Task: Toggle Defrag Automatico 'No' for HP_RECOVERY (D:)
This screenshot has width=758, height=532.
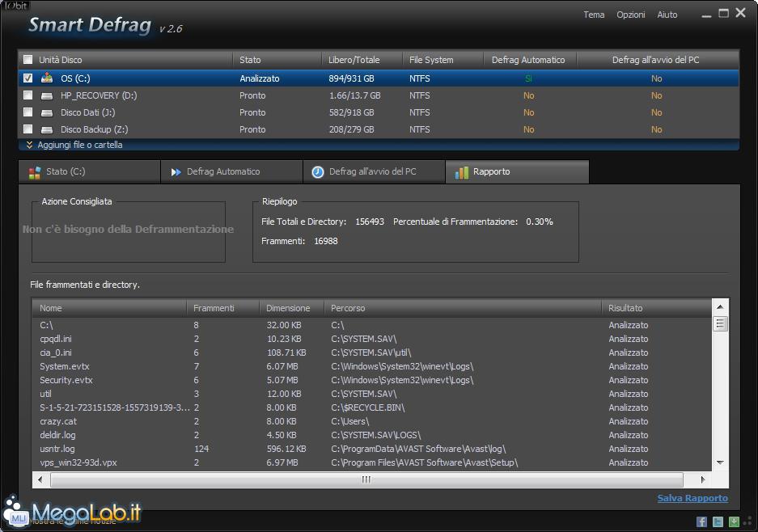Action: (529, 95)
